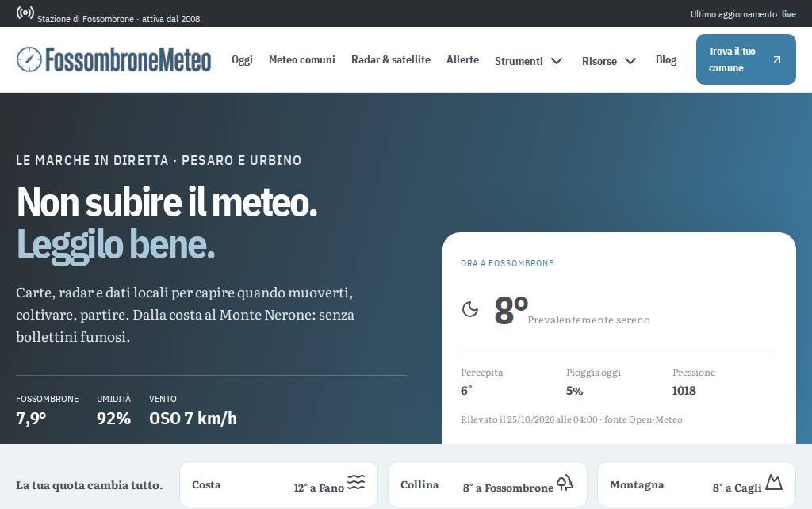Viewport: 812px width, 509px height.
Task: Click the Umidità 92% stat
Action: pyautogui.click(x=113, y=410)
